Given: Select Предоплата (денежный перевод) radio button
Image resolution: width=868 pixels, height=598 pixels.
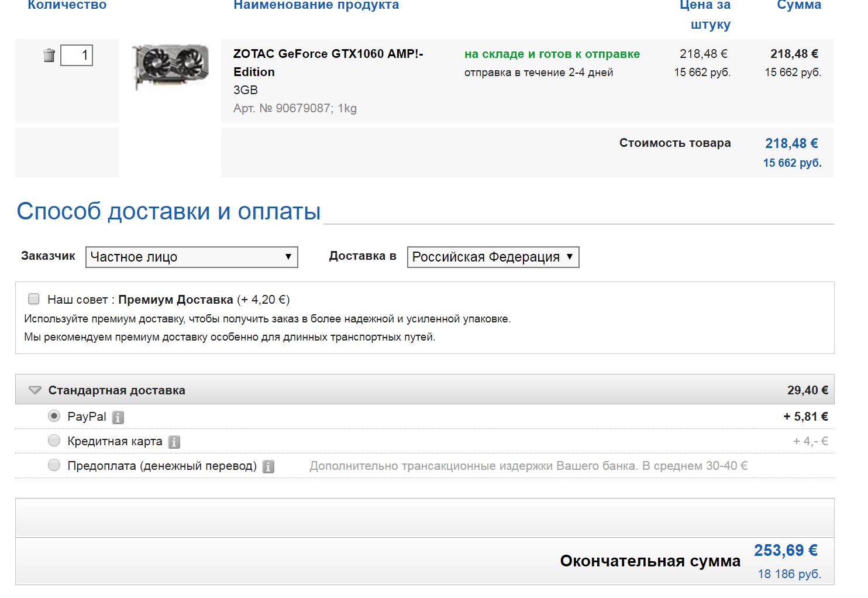Looking at the screenshot, I should 54,465.
